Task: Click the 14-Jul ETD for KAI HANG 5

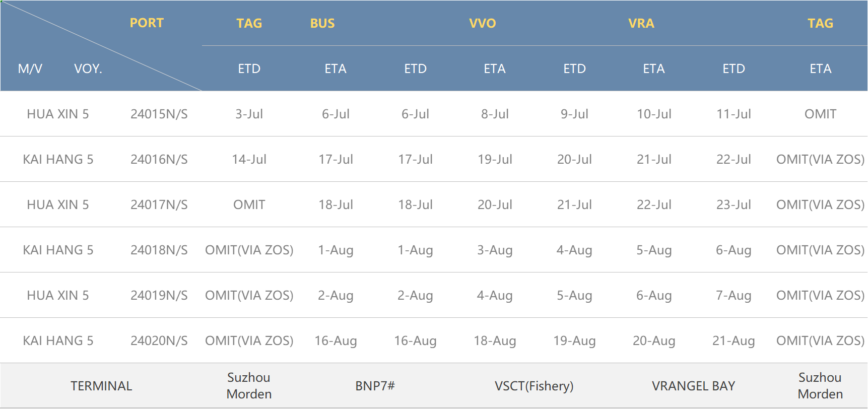Action: point(249,159)
